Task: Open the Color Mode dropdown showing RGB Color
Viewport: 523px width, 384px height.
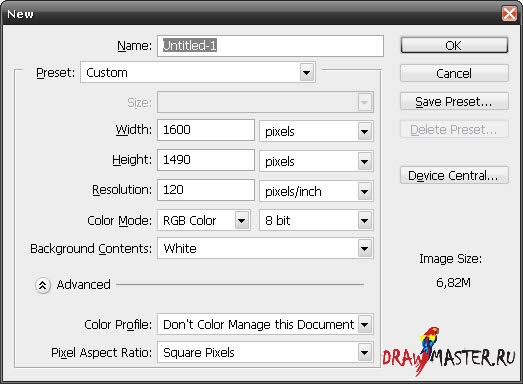Action: tap(203, 220)
